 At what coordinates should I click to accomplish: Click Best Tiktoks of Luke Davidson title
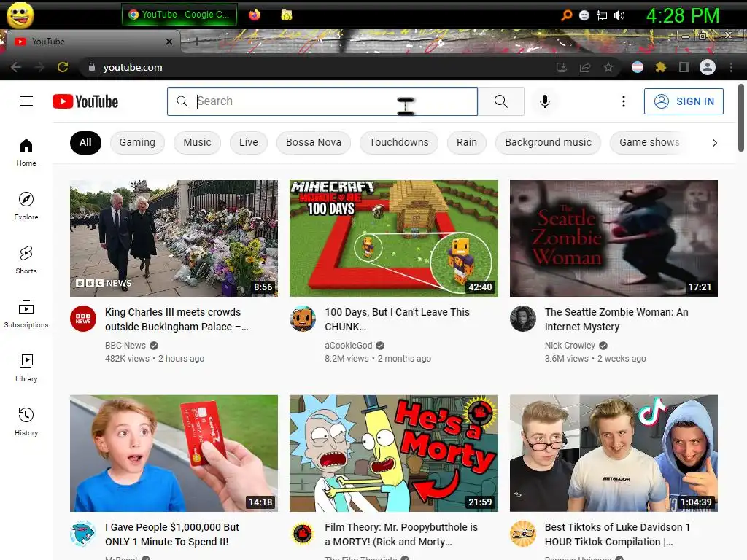[617, 534]
